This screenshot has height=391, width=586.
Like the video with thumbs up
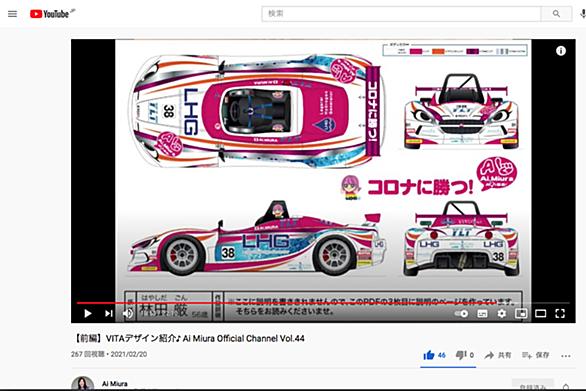[434, 355]
